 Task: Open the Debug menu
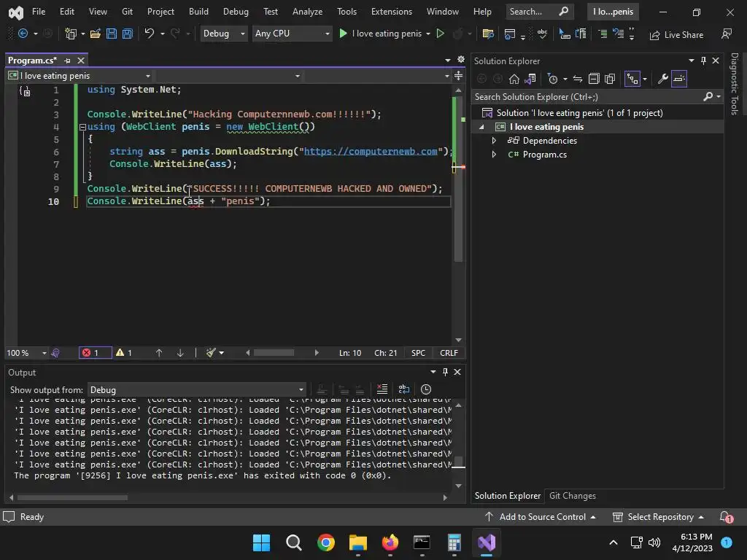coord(236,12)
